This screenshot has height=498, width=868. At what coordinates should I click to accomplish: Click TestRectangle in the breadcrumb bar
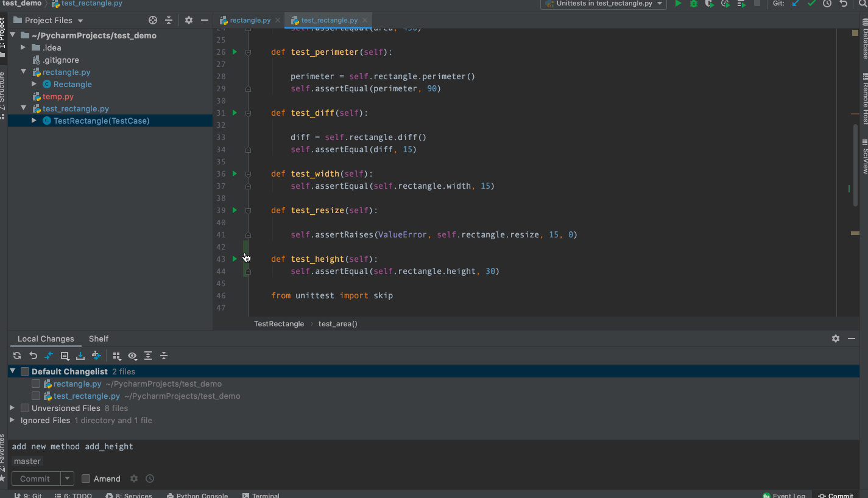pos(279,324)
